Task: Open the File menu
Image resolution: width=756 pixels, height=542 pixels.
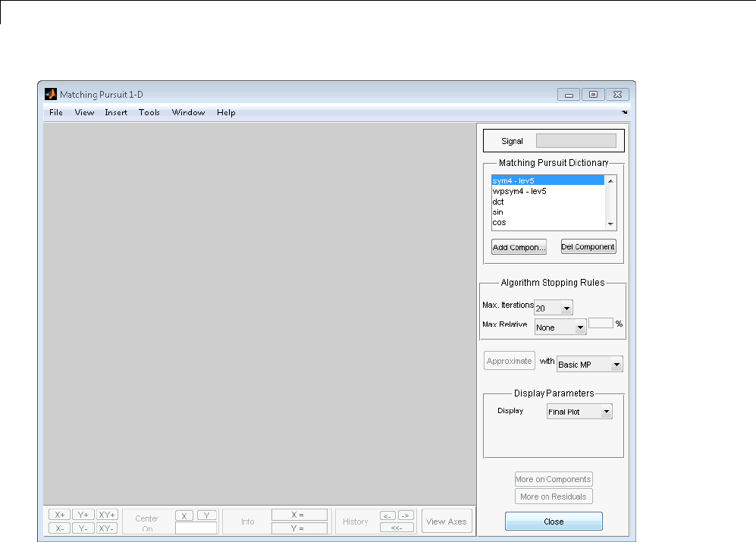Action: (56, 112)
